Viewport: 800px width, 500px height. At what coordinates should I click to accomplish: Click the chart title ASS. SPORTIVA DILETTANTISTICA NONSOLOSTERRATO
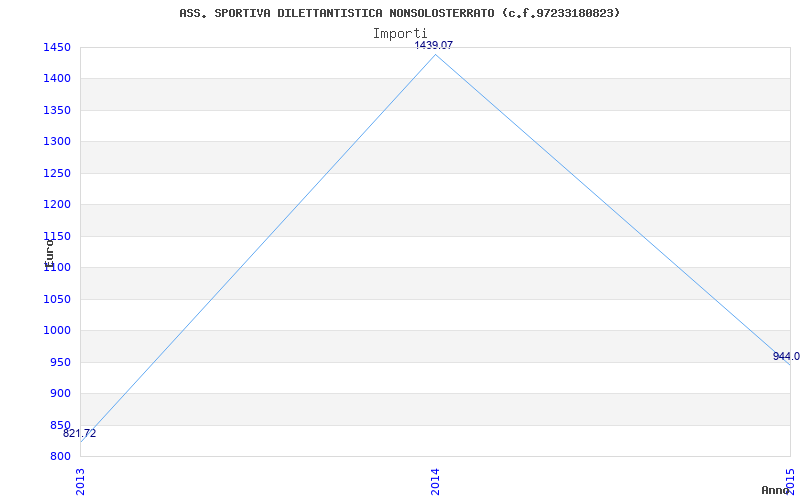[x=399, y=13]
